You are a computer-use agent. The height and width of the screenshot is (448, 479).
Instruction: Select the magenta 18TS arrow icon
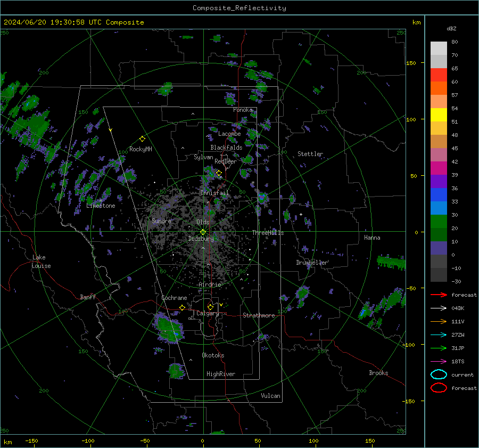coord(439,362)
